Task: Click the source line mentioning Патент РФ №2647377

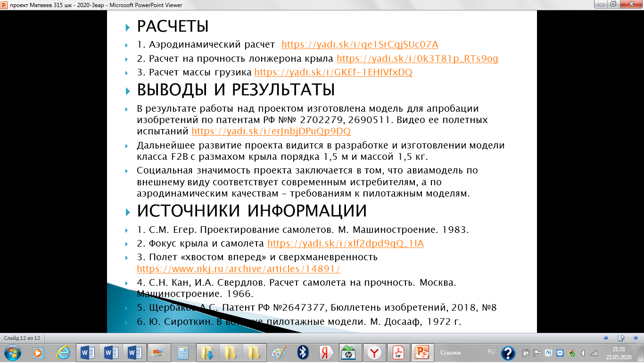Action: point(317,308)
